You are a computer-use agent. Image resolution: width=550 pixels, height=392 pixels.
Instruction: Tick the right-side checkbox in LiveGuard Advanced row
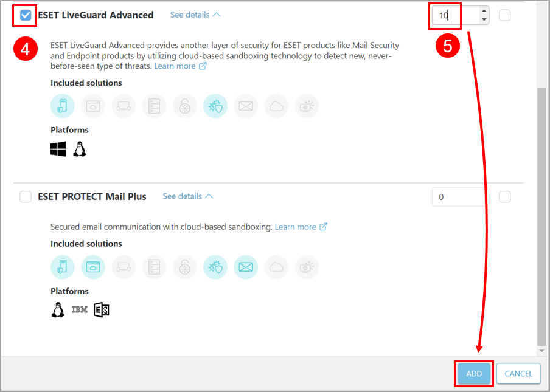(504, 15)
